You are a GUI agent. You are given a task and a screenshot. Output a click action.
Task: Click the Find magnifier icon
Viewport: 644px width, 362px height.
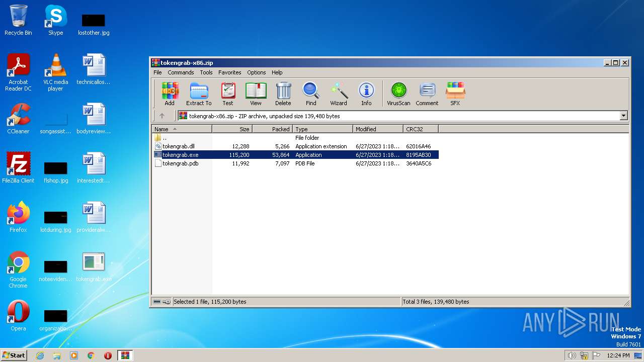[311, 94]
